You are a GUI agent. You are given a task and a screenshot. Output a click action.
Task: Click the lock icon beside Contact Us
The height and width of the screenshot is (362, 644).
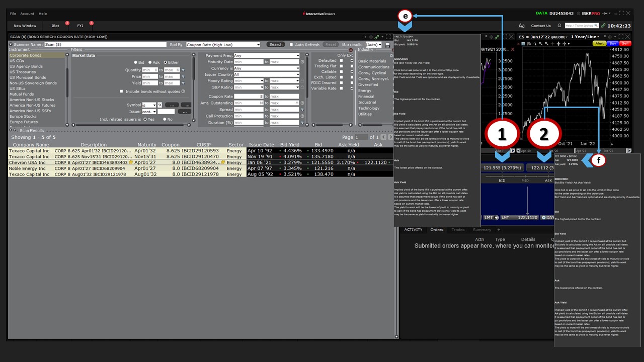(x=559, y=26)
